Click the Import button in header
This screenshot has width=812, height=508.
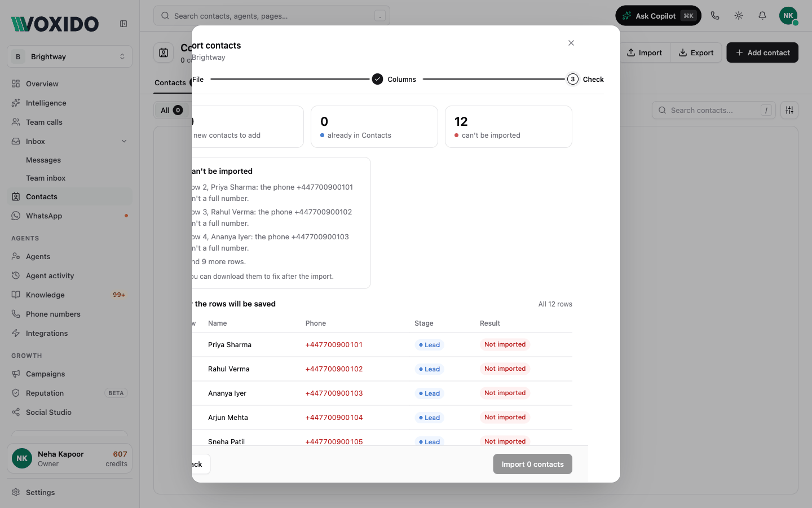[645, 52]
